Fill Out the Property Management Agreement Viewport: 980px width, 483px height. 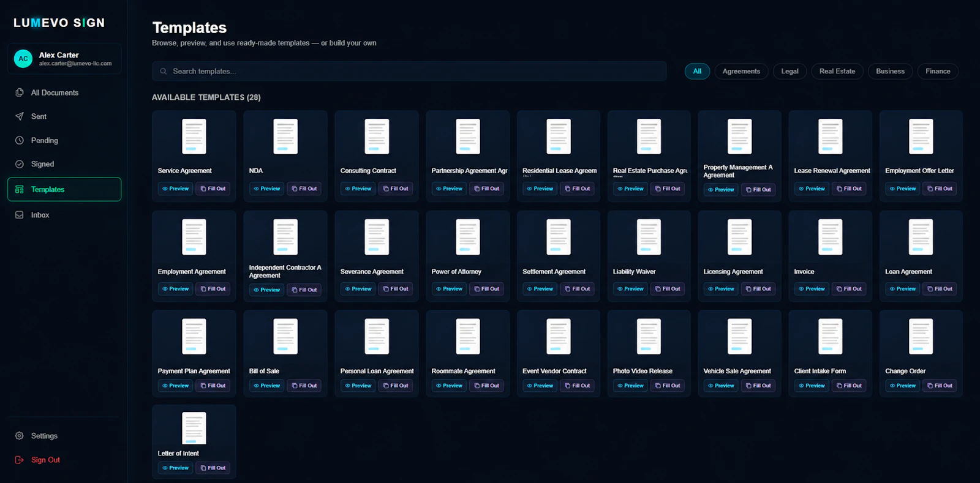pyautogui.click(x=758, y=190)
